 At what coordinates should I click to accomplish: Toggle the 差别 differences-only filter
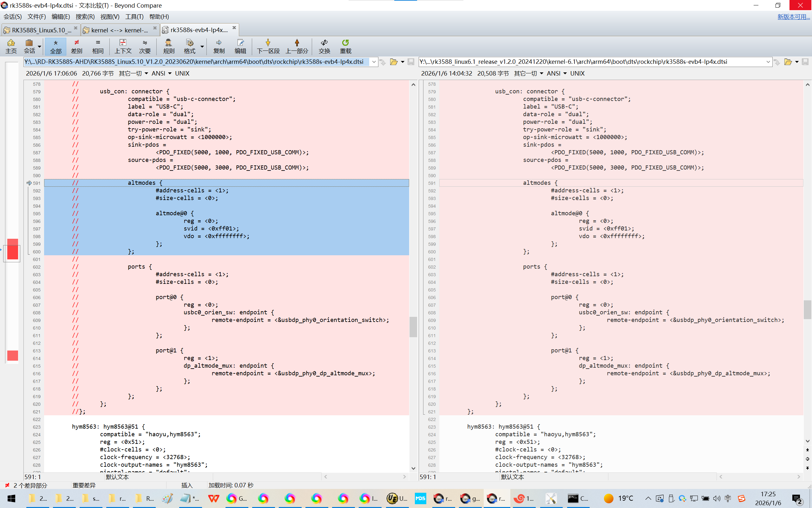76,46
